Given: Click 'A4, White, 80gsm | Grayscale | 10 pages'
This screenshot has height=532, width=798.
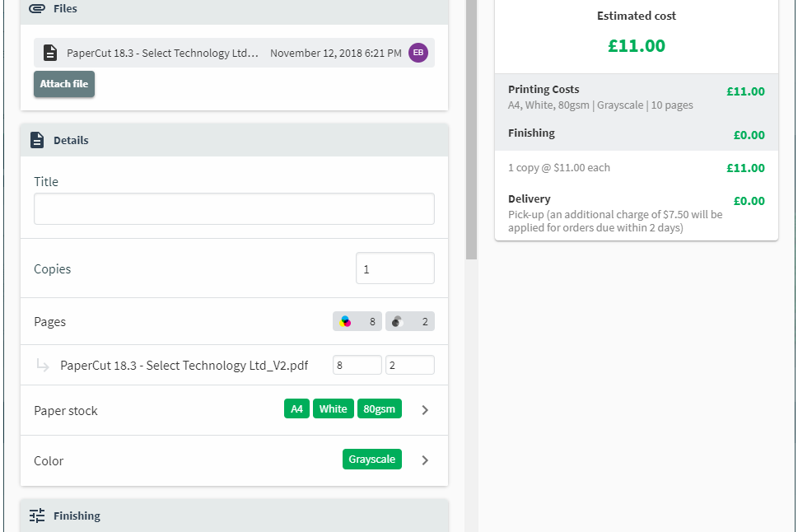Looking at the screenshot, I should [x=600, y=105].
